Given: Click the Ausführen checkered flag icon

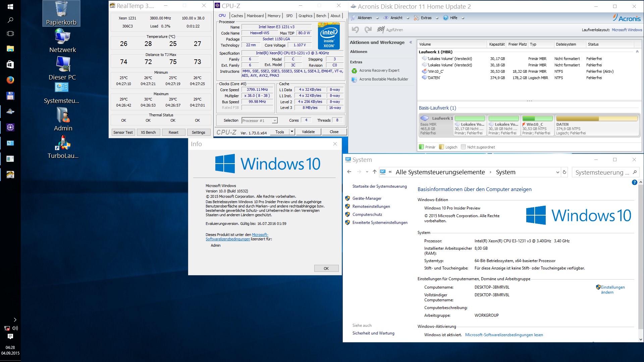Looking at the screenshot, I should pos(380,30).
